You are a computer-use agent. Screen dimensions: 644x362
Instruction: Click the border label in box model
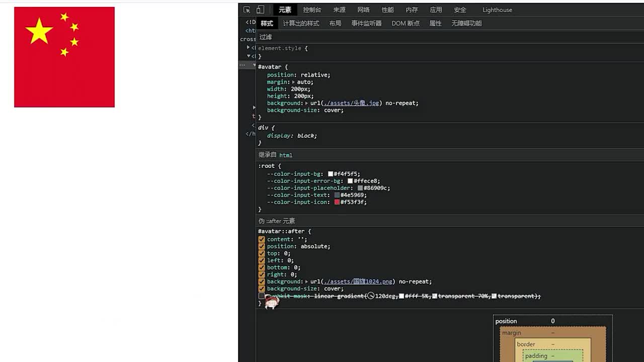pos(526,344)
